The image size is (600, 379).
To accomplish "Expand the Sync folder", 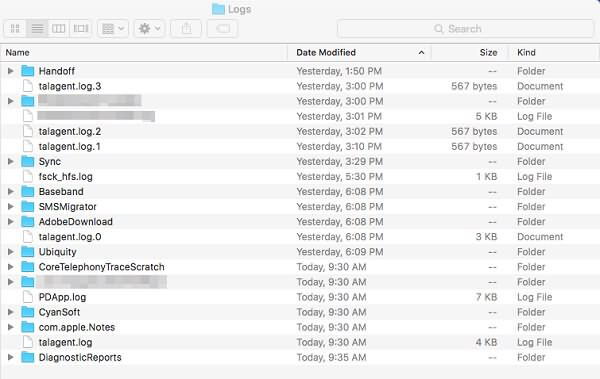I will [x=11, y=161].
